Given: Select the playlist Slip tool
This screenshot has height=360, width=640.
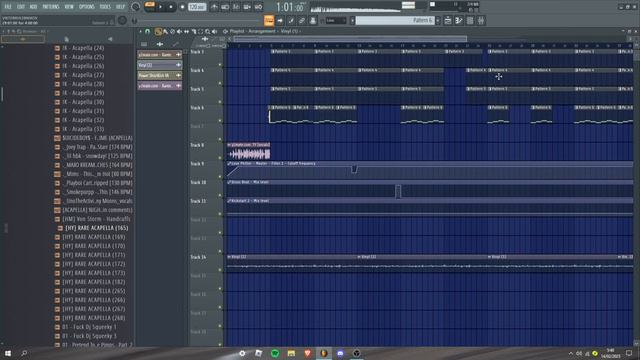Looking at the screenshot, I should coord(187,31).
